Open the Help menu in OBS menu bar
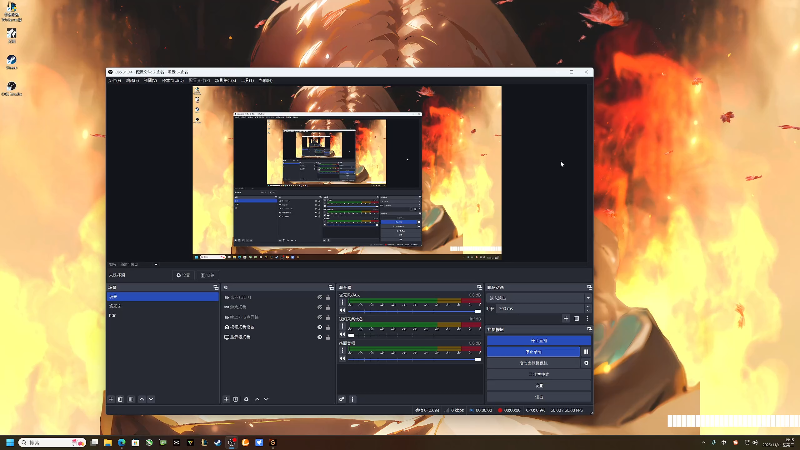The width and height of the screenshot is (800, 450). [265, 81]
